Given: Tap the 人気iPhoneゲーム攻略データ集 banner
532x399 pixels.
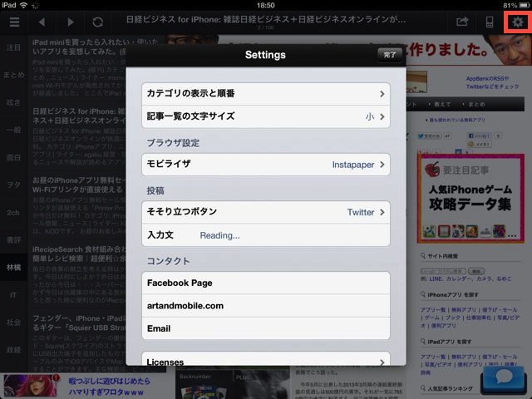Looking at the screenshot, I should [470, 198].
